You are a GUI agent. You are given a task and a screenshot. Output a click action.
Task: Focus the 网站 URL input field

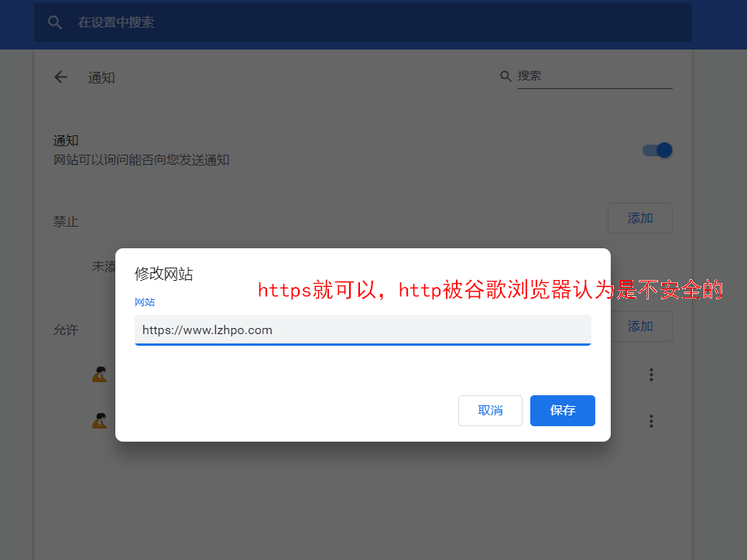[362, 330]
